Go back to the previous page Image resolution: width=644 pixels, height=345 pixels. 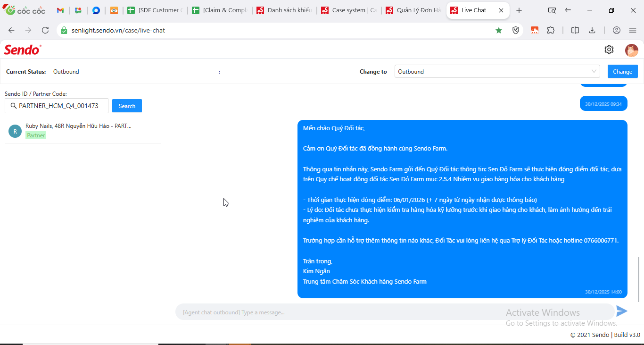[11, 30]
